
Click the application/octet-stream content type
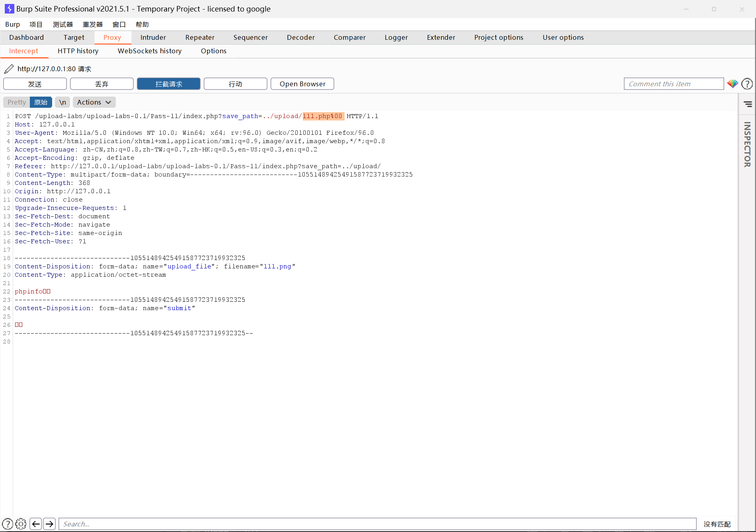point(118,275)
